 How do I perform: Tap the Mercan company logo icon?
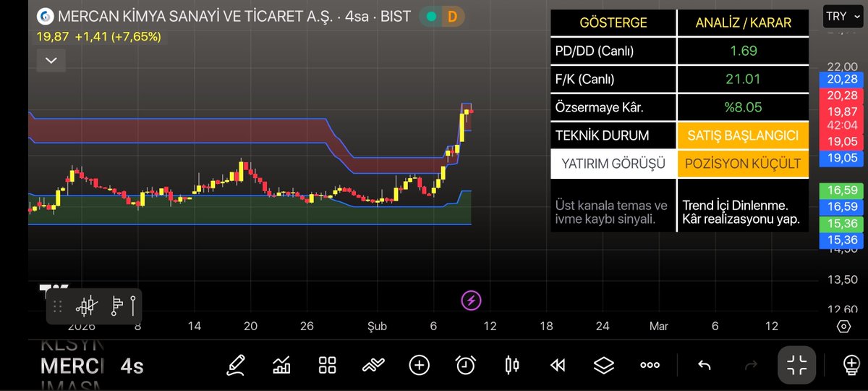click(45, 16)
